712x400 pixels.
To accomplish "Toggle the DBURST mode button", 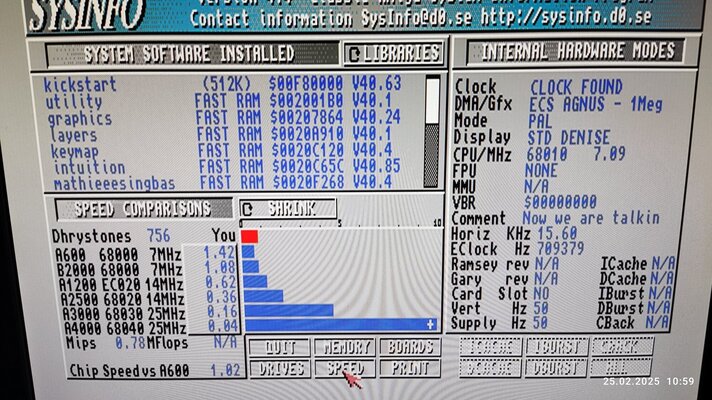I will (555, 367).
